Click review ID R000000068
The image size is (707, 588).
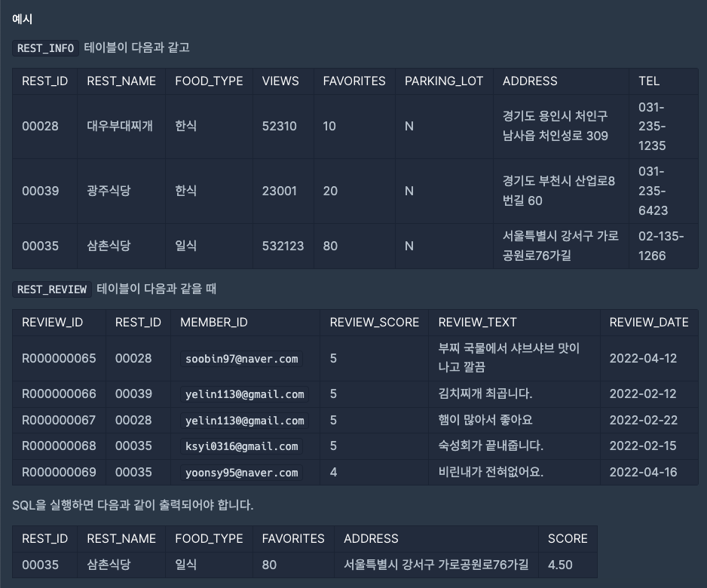(59, 446)
